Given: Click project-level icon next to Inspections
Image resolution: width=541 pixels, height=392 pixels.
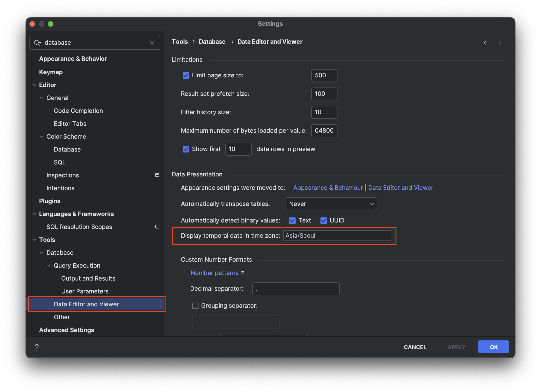Looking at the screenshot, I should coord(157,175).
